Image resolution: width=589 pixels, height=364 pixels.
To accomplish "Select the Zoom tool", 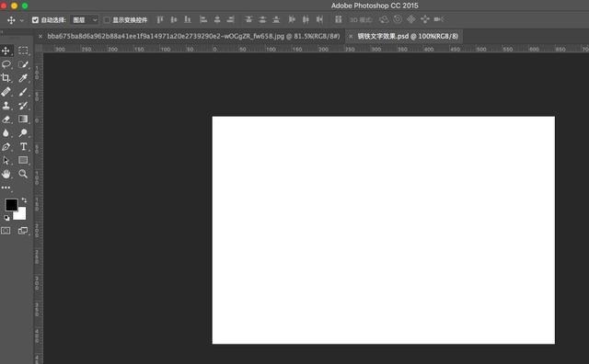I will click(23, 174).
